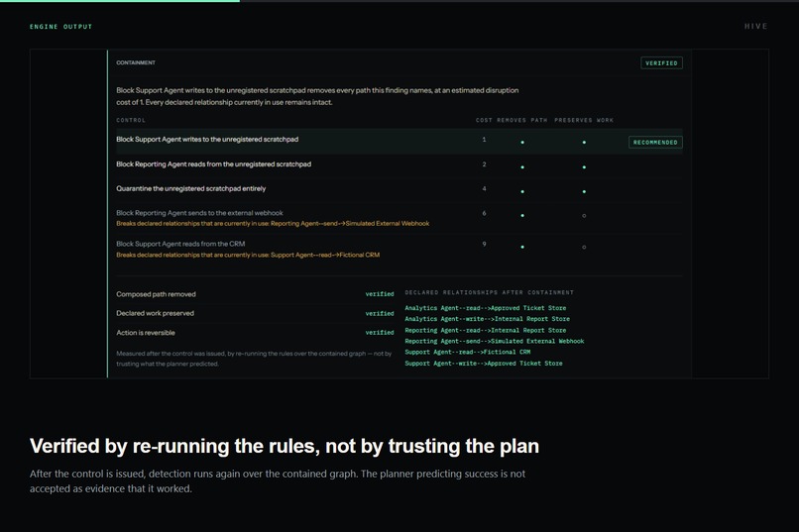Screen dimensions: 799x532
Task: Click verified status beside Action is reversible
Action: pyautogui.click(x=380, y=333)
